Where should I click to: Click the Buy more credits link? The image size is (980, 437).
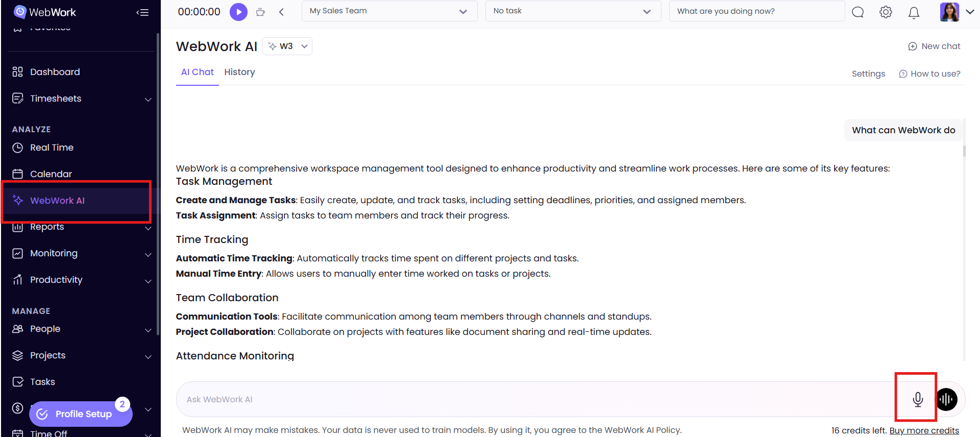(924, 430)
